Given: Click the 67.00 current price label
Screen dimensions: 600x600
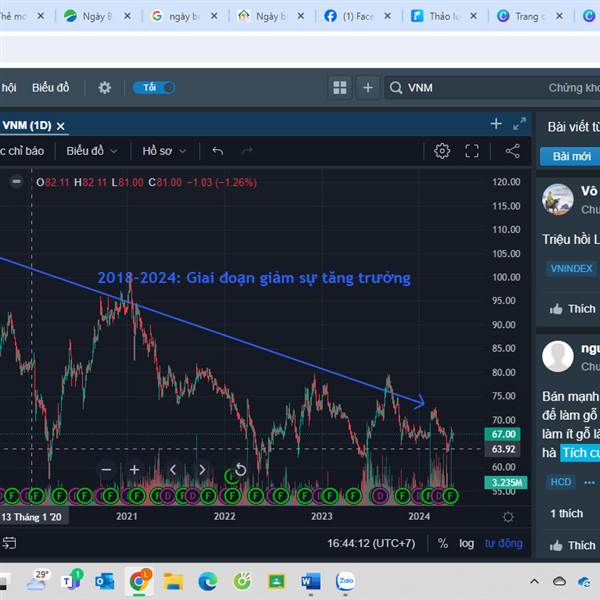Looking at the screenshot, I should point(502,434).
